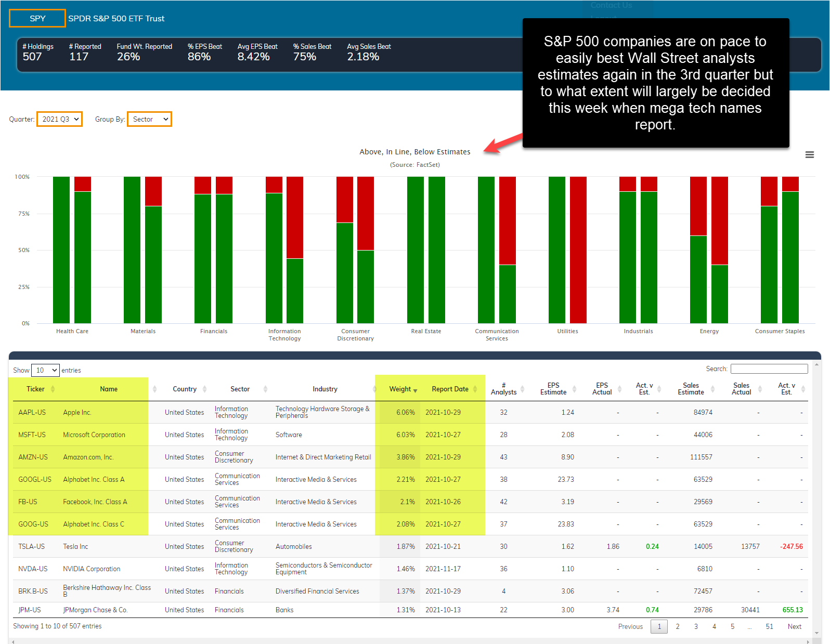The height and width of the screenshot is (644, 830).
Task: Change the Show entries count dropdown
Action: (45, 370)
